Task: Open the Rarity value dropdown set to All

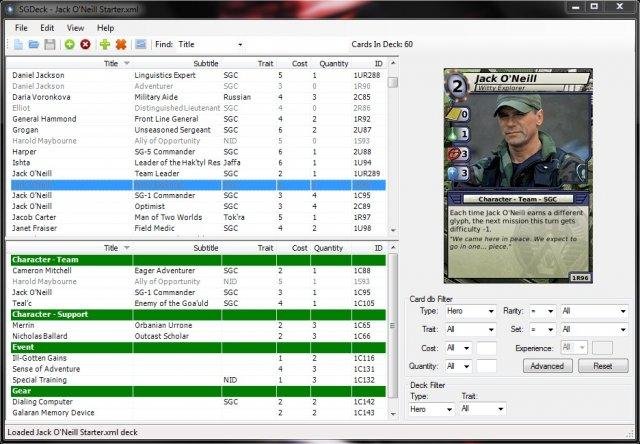Action: (x=594, y=311)
